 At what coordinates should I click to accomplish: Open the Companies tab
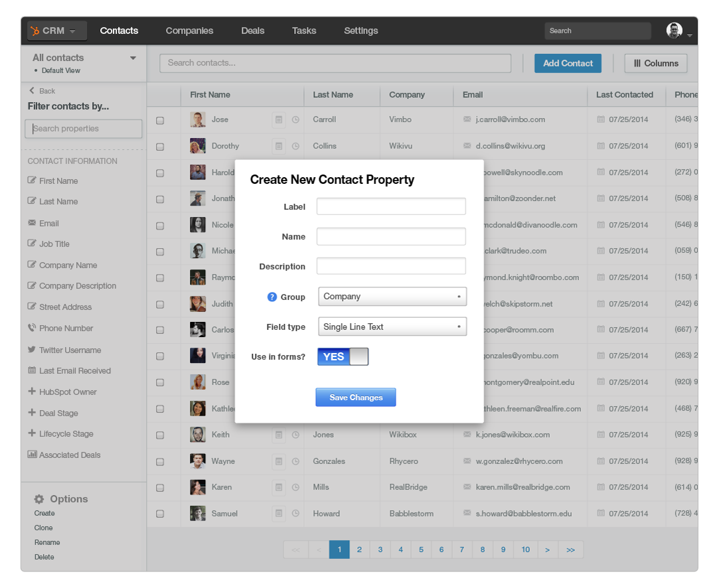(x=189, y=31)
